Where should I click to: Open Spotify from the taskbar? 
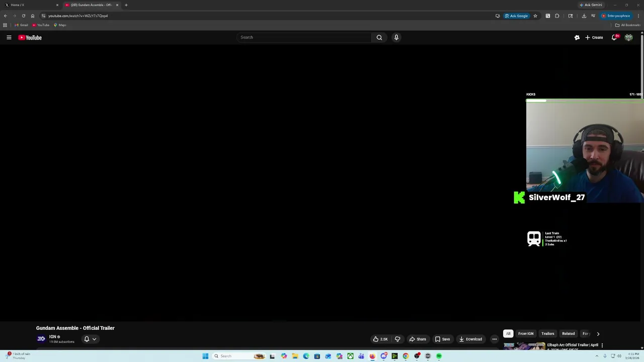coord(439,356)
